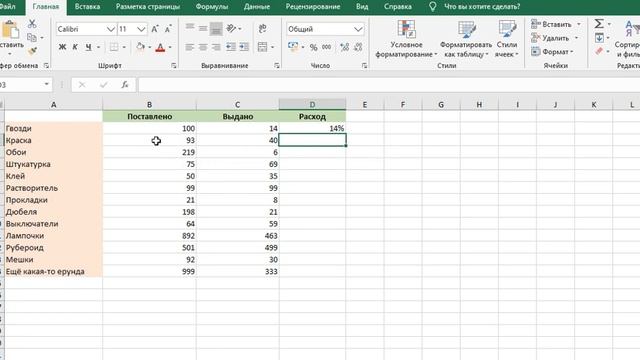This screenshot has height=360, width=640.
Task: Open font color dropdown arrow
Action: click(x=170, y=47)
